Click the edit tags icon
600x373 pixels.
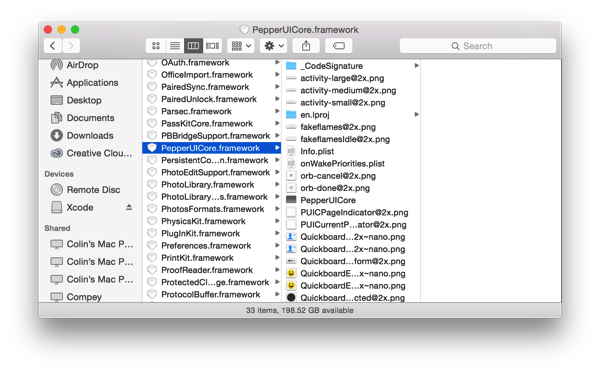(x=339, y=46)
